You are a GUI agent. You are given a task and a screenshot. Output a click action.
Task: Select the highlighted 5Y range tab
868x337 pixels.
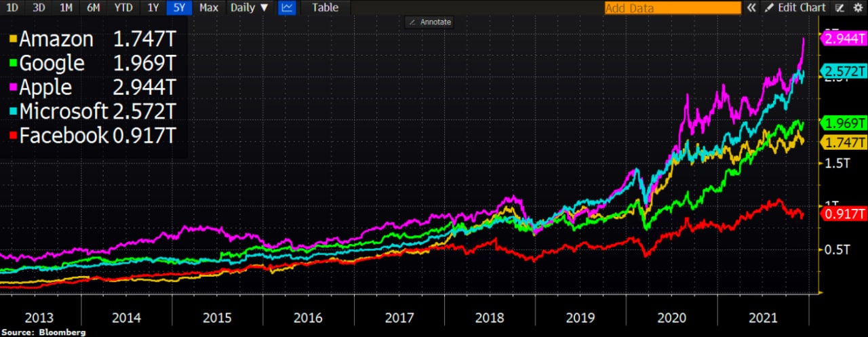(180, 7)
